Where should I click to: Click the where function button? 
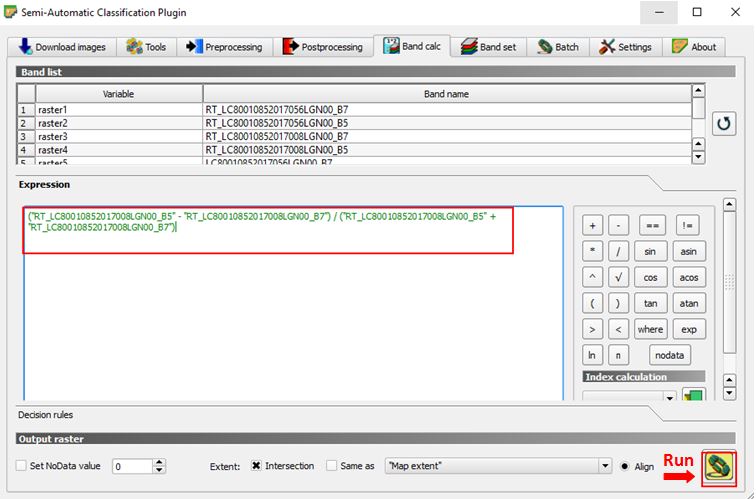[651, 329]
